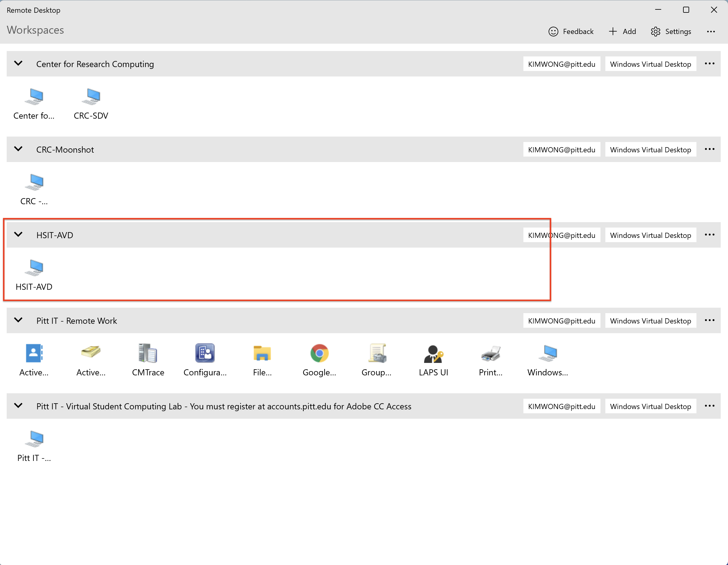Open more options for CRC-Moonshot workspace
728x565 pixels.
click(x=710, y=149)
